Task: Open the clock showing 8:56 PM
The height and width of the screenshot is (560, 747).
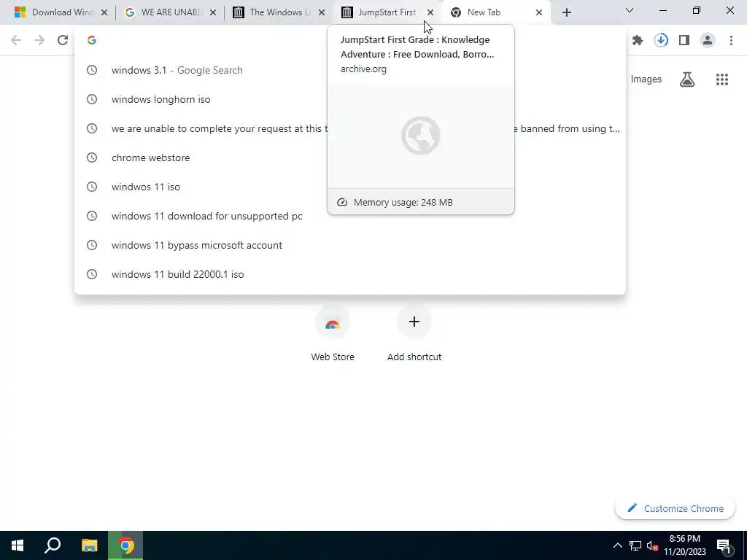Action: pyautogui.click(x=684, y=545)
